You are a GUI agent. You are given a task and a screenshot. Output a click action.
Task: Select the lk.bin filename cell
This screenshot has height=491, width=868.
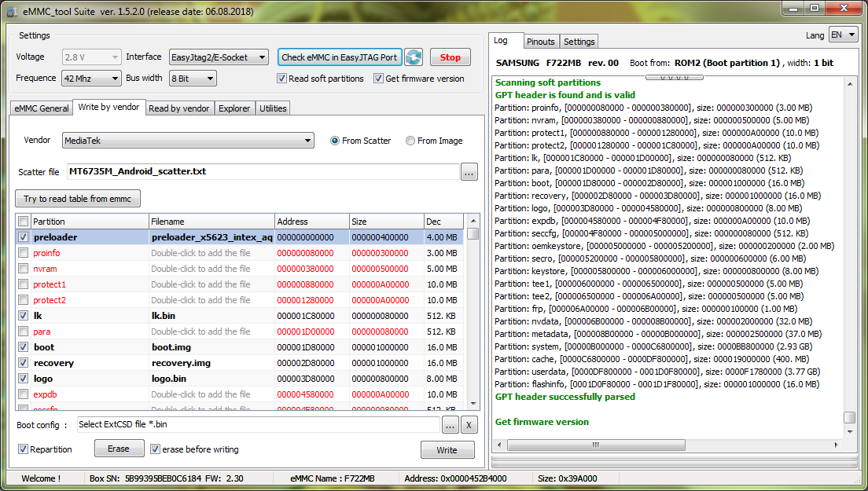[211, 316]
